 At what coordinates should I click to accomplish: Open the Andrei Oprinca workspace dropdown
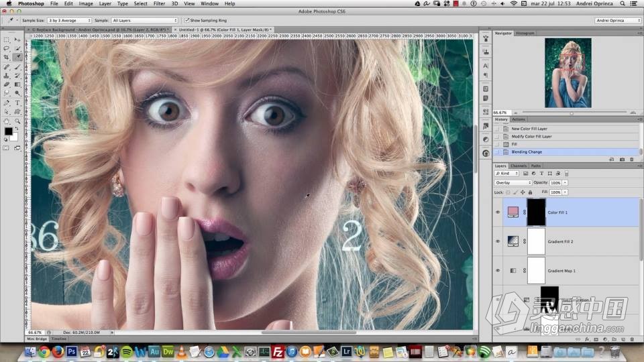[618, 20]
